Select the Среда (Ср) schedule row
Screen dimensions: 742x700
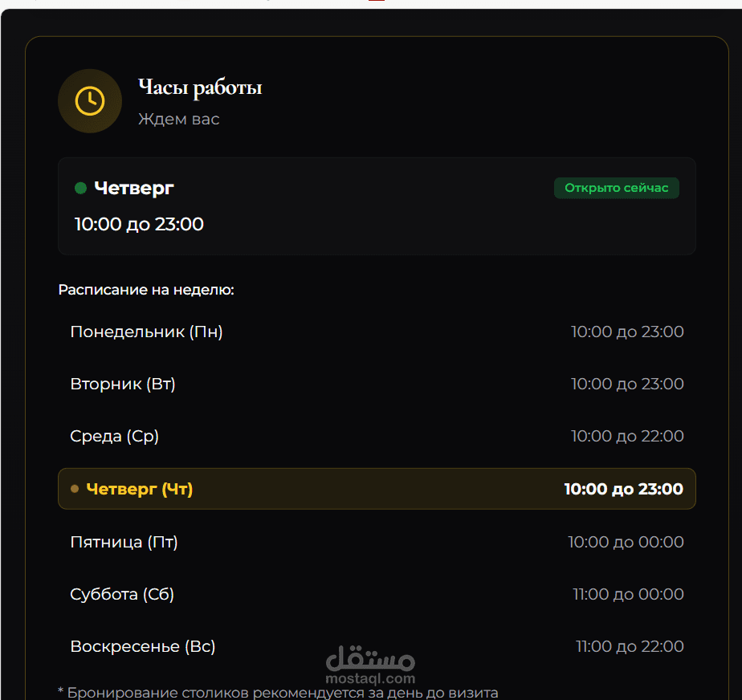tap(377, 436)
